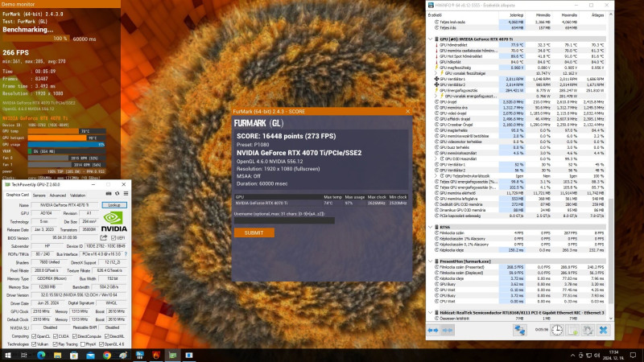Switch to HWiNFO taskbar icon
This screenshot has height=362, width=644.
(139, 355)
